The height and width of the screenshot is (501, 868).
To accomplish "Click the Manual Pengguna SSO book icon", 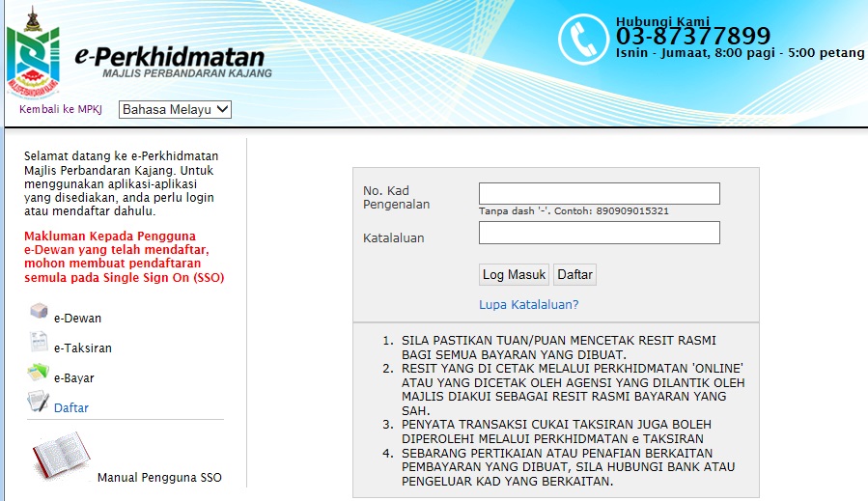I will (x=61, y=455).
